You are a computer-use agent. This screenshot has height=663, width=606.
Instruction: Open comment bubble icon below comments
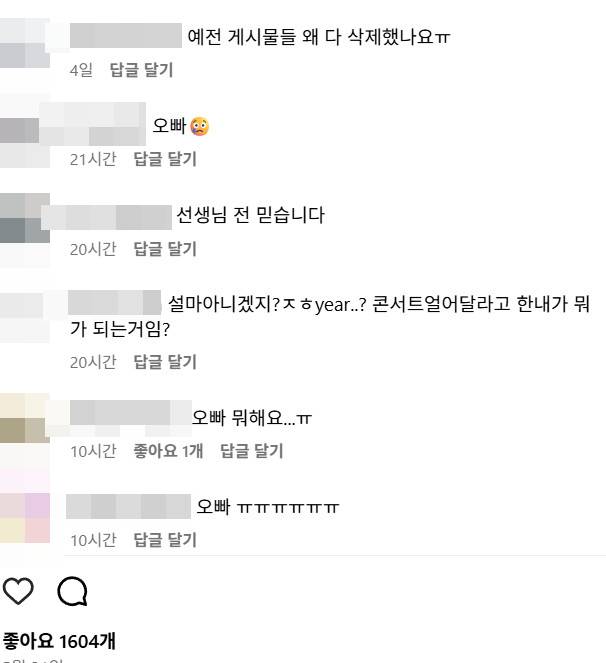click(72, 591)
